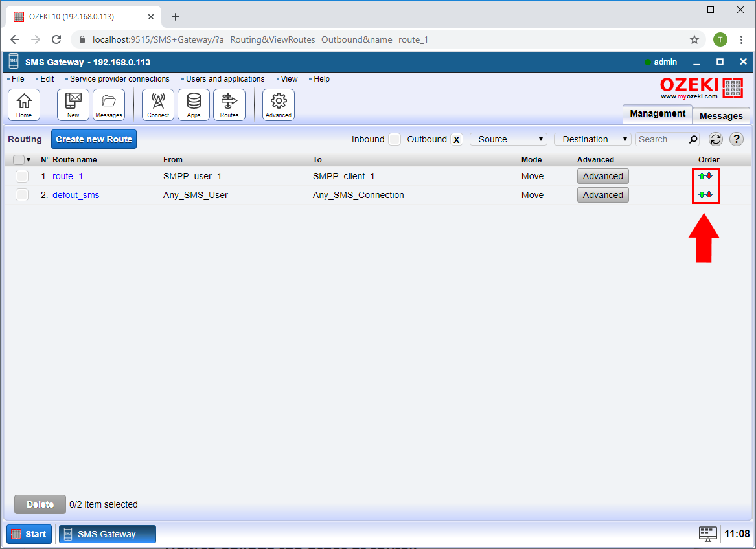Click the browser back arrow

(15, 39)
